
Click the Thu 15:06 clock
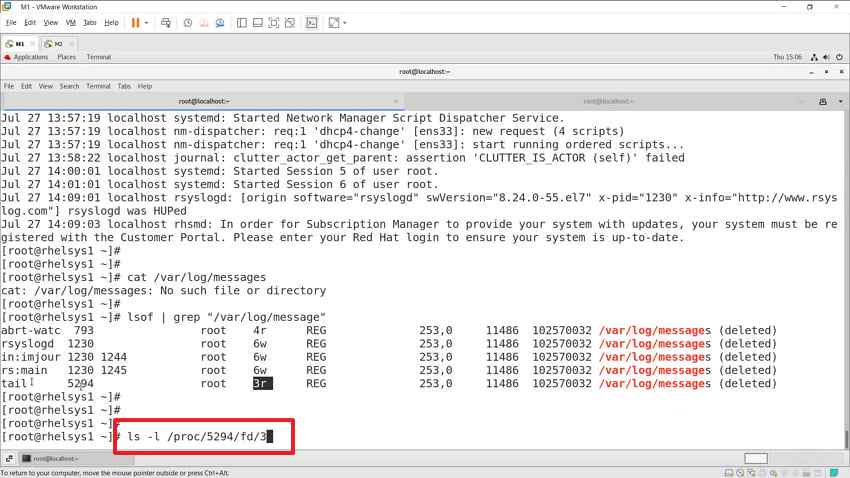(787, 57)
